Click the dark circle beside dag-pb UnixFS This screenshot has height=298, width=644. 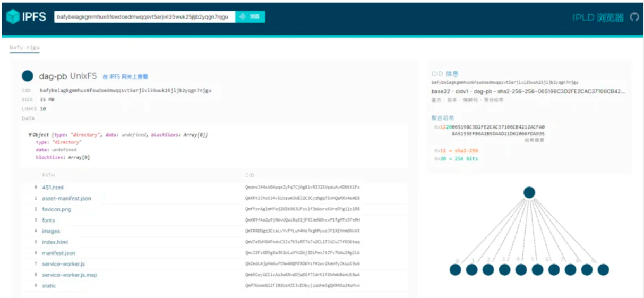click(x=28, y=76)
